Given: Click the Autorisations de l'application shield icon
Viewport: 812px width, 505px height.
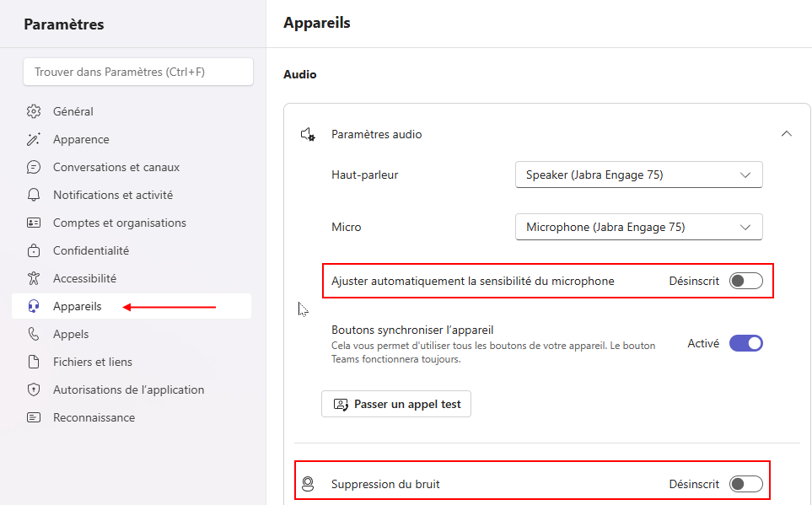Looking at the screenshot, I should (x=34, y=389).
